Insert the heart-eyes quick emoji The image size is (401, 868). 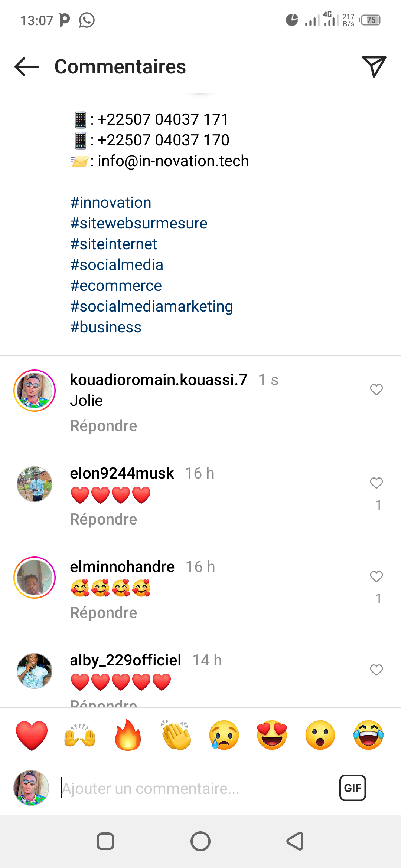(272, 735)
